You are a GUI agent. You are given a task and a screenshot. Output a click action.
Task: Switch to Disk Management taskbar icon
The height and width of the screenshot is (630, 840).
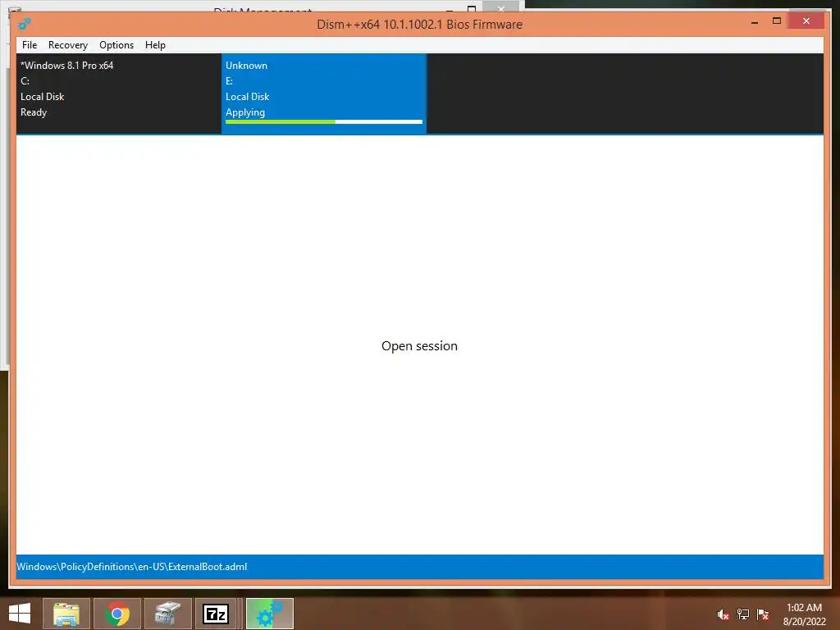pos(168,614)
